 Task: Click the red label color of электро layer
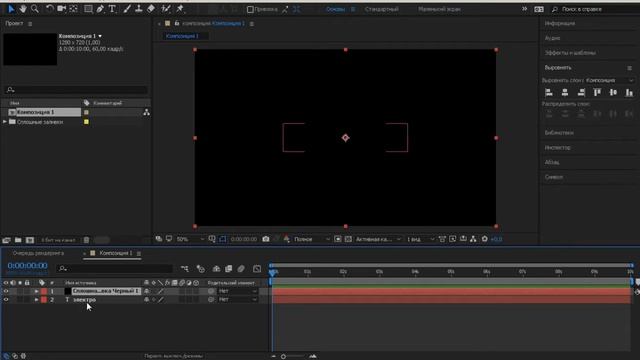44,300
